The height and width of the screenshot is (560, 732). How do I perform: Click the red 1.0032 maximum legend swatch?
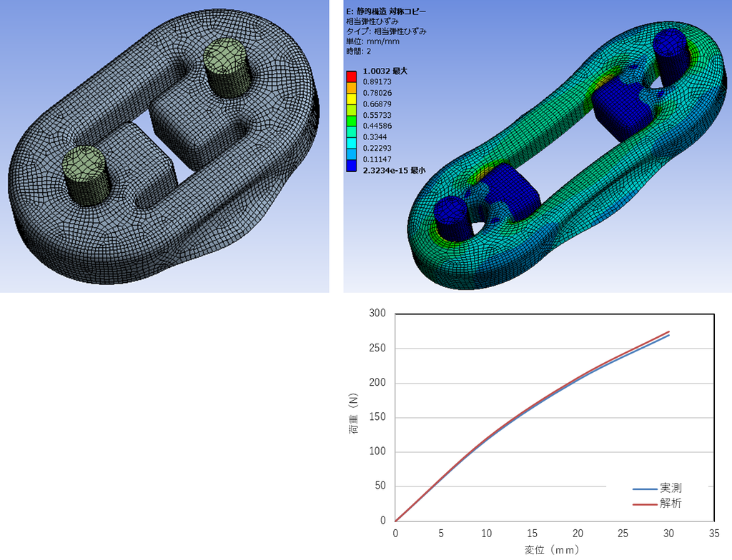click(x=351, y=76)
